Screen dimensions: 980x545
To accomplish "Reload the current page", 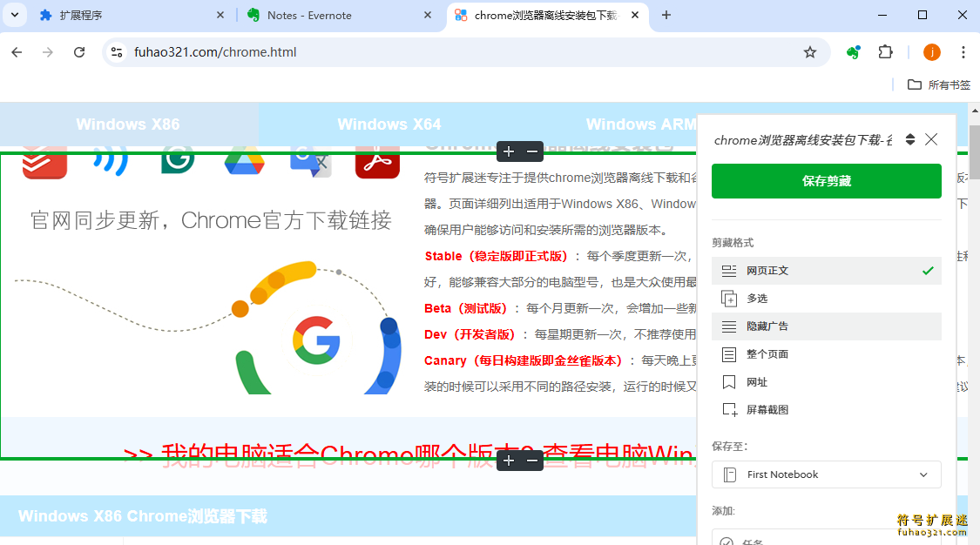I will 79,52.
